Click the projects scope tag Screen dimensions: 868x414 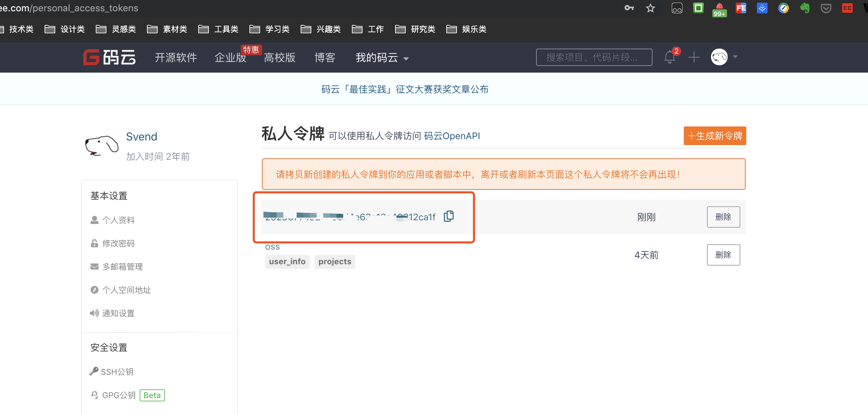335,262
